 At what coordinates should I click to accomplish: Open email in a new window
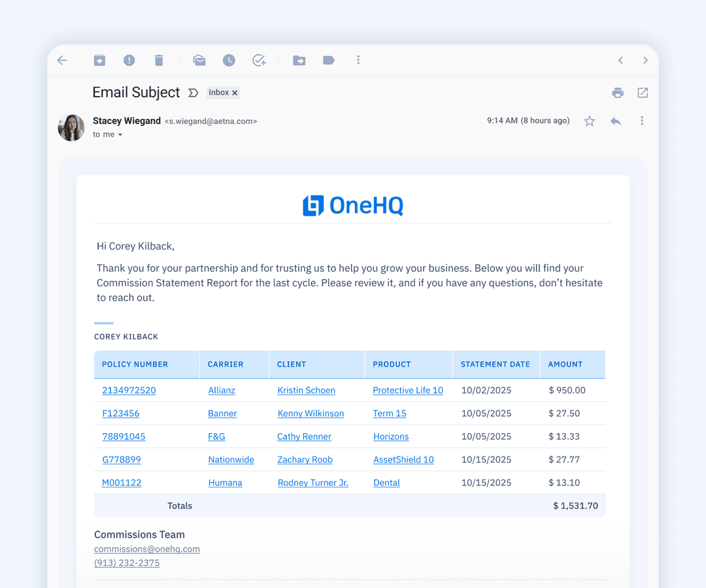pyautogui.click(x=643, y=93)
